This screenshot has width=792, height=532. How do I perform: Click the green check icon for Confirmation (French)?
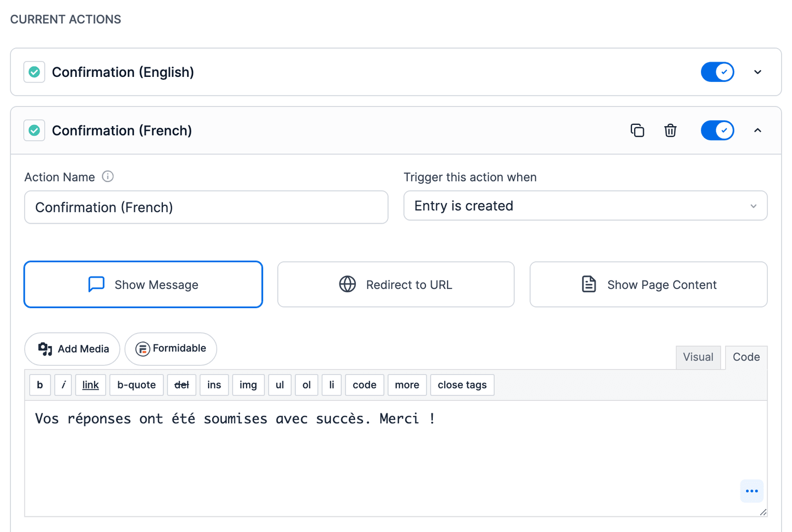tap(35, 131)
